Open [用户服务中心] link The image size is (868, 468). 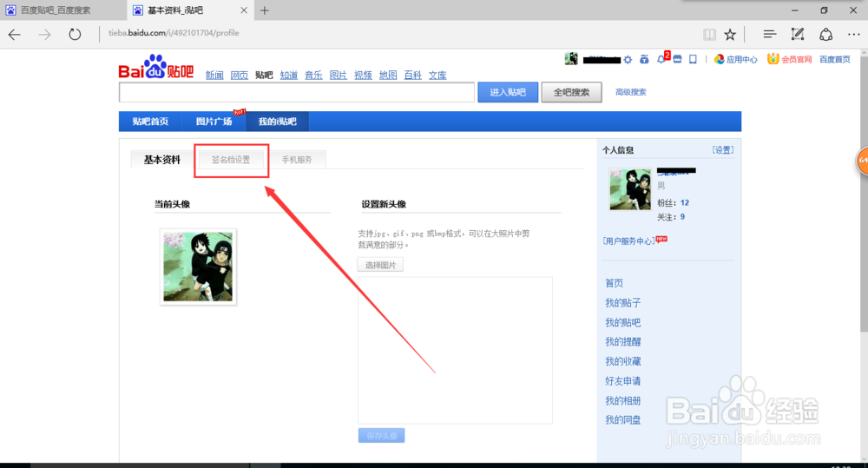tap(628, 241)
